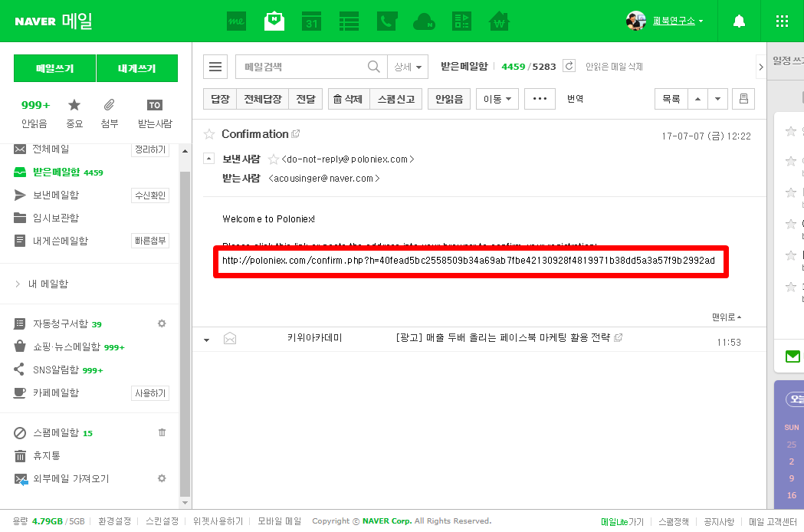Open the Calendar icon showing 31
The height and width of the screenshot is (532, 804).
pyautogui.click(x=311, y=21)
